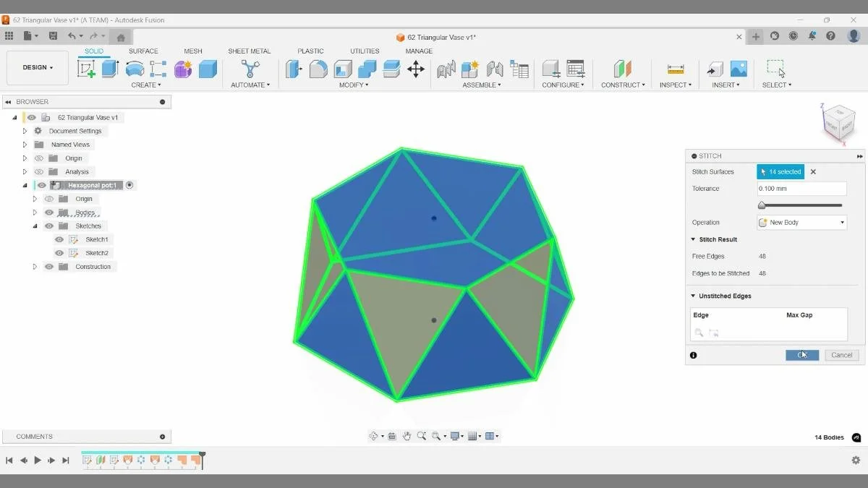Play the timeline
Image resolution: width=868 pixels, height=488 pixels.
[38, 460]
